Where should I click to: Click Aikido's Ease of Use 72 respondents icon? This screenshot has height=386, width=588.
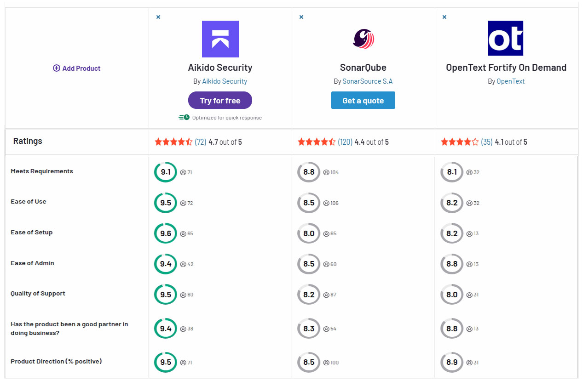tap(183, 203)
